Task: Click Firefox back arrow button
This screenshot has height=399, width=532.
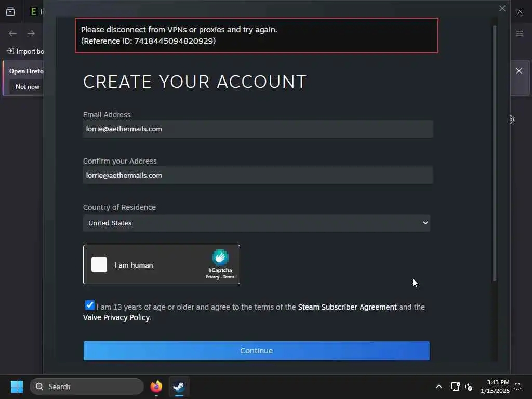Action: (12, 33)
